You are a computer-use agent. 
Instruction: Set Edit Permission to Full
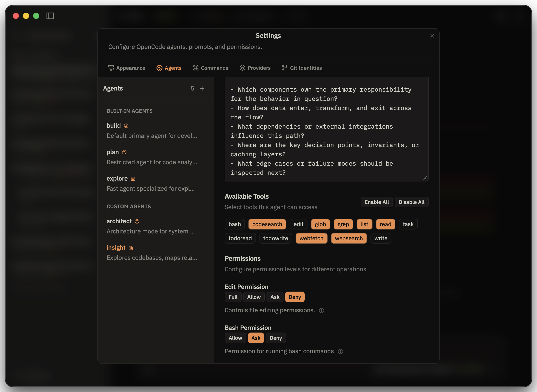coord(233,297)
